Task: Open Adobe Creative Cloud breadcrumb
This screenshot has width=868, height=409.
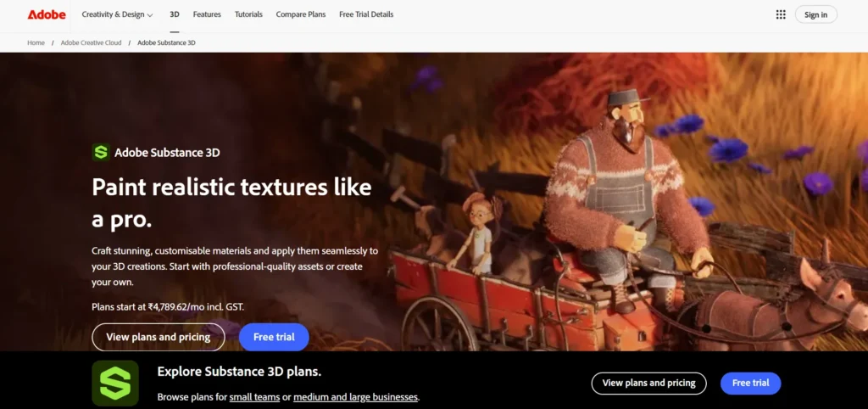Action: [x=92, y=42]
